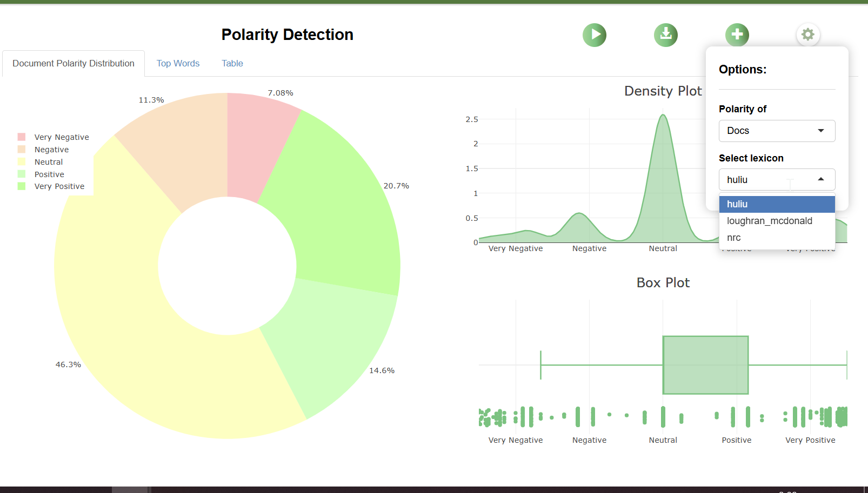Choose huliu lexicon option
This screenshot has height=493, width=868.
click(x=777, y=204)
